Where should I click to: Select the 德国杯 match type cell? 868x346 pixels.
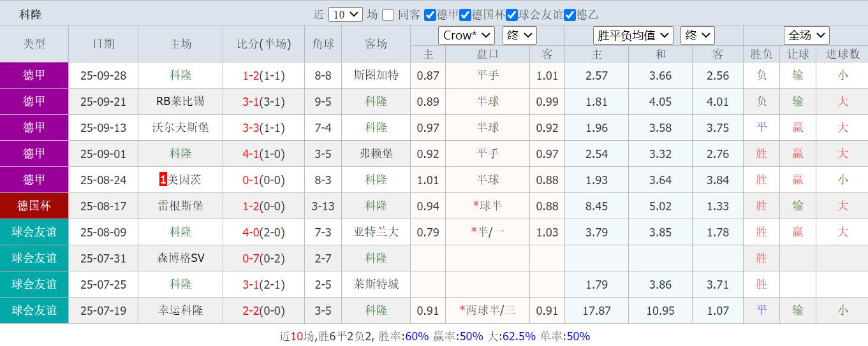click(34, 206)
